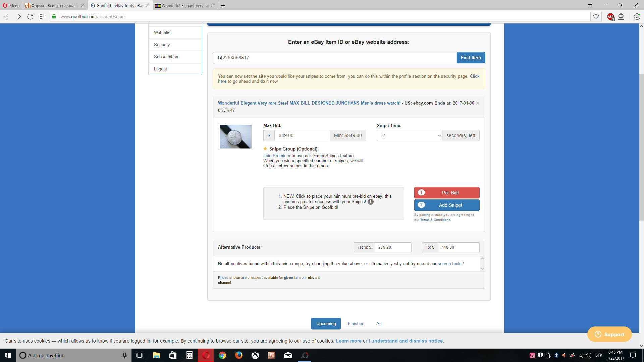The image size is (644, 362).
Task: Open Firefox from the taskbar
Action: point(239,355)
